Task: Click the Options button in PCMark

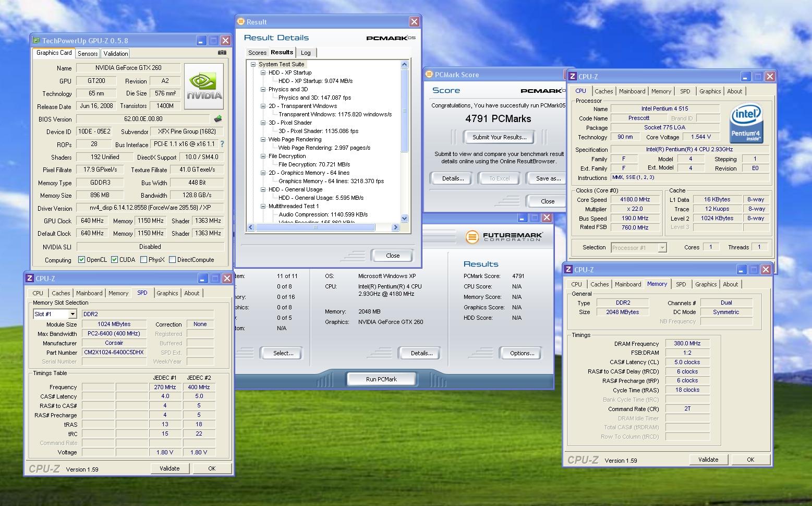Action: point(522,353)
